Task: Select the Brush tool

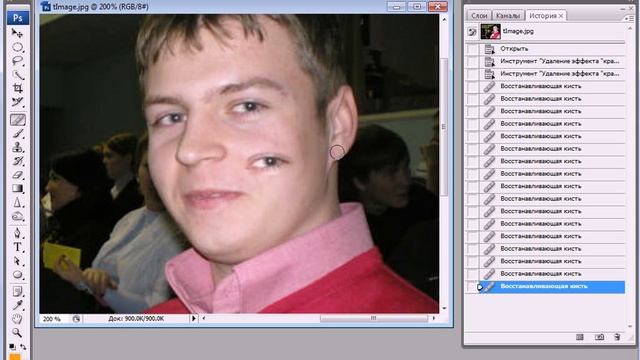Action: [18, 133]
